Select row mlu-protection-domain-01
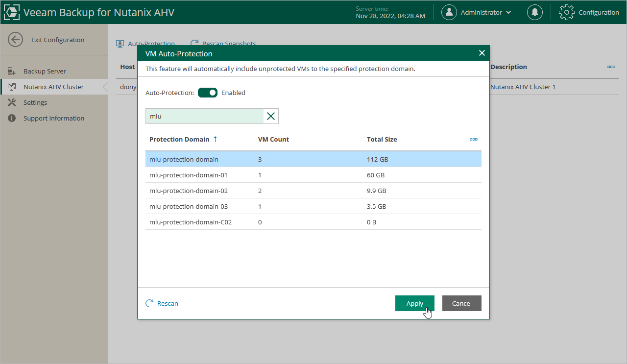The image size is (627, 364). pyautogui.click(x=313, y=175)
